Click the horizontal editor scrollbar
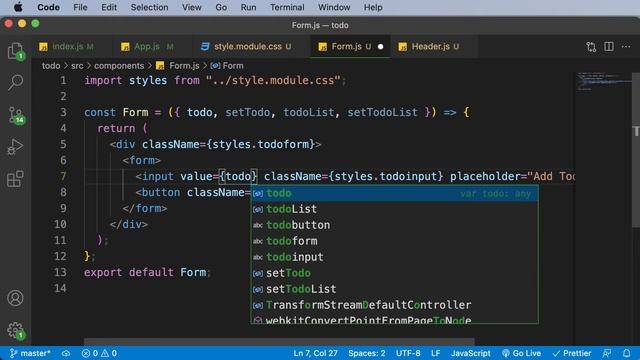The width and height of the screenshot is (640, 360). [x=279, y=341]
